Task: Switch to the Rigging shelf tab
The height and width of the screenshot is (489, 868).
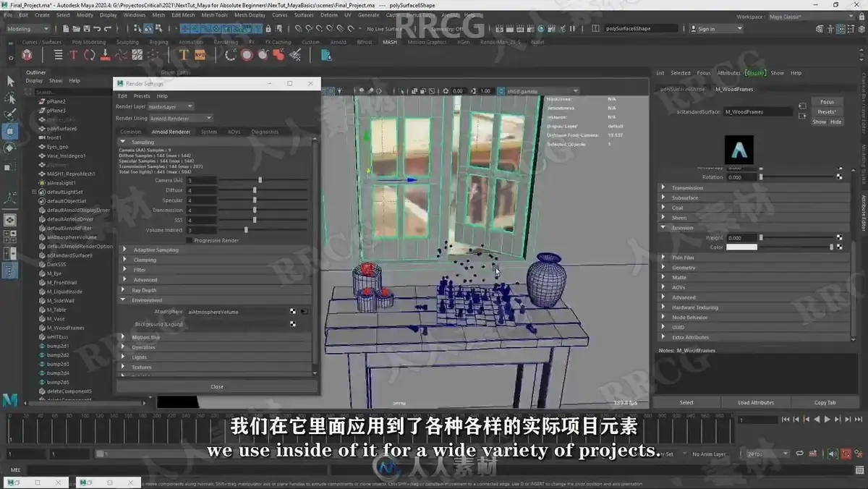Action: pyautogui.click(x=158, y=42)
